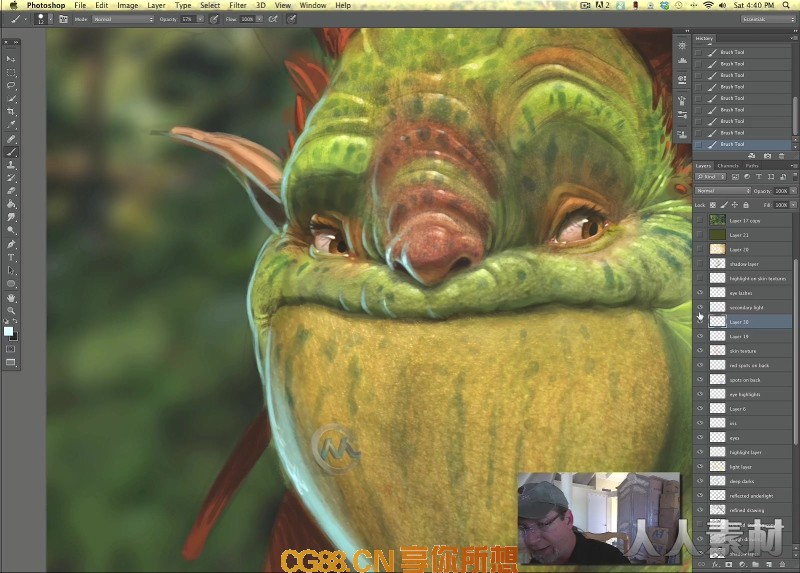Click the add layer mask icon
The height and width of the screenshot is (573, 800).
point(729,564)
